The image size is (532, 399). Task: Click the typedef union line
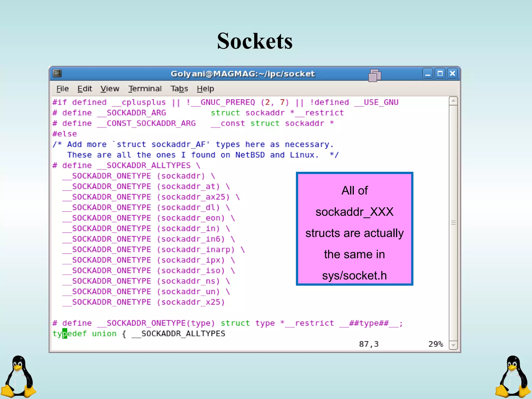coord(139,334)
